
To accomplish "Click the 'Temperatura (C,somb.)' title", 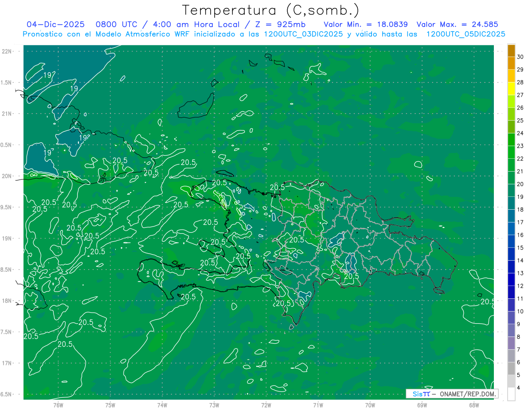I will tap(271, 10).
